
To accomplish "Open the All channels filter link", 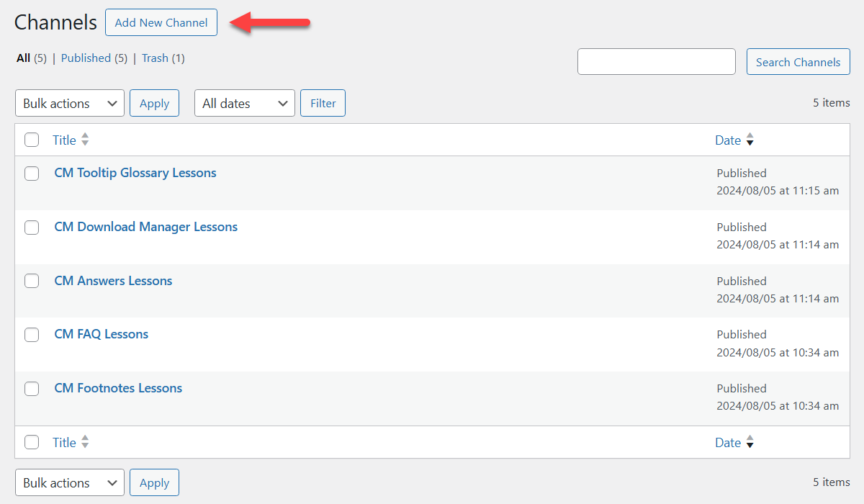I will 24,58.
